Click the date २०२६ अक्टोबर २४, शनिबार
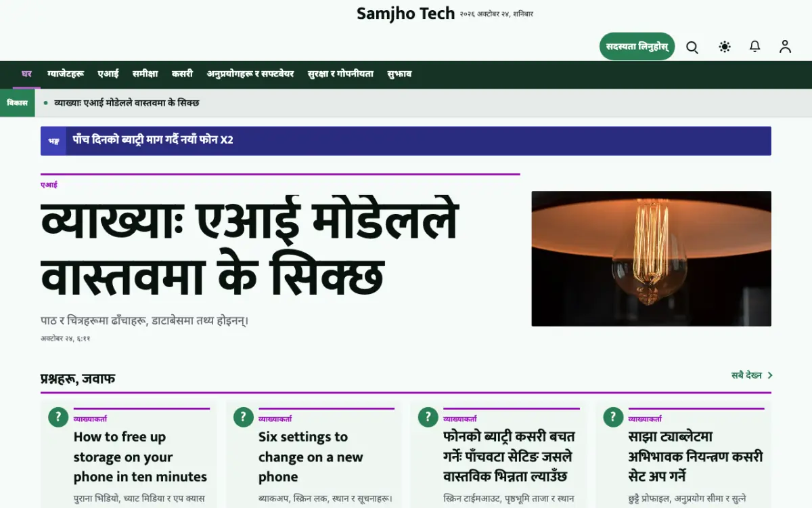 [x=497, y=14]
